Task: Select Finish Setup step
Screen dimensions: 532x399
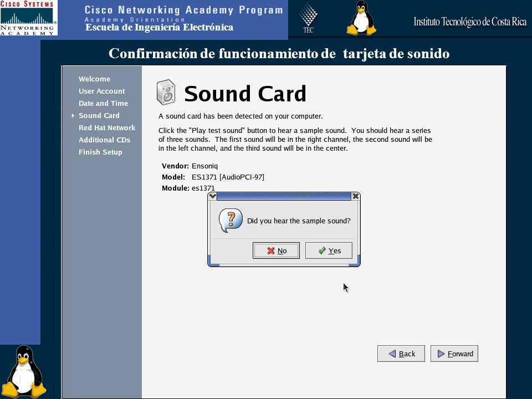Action: (100, 152)
